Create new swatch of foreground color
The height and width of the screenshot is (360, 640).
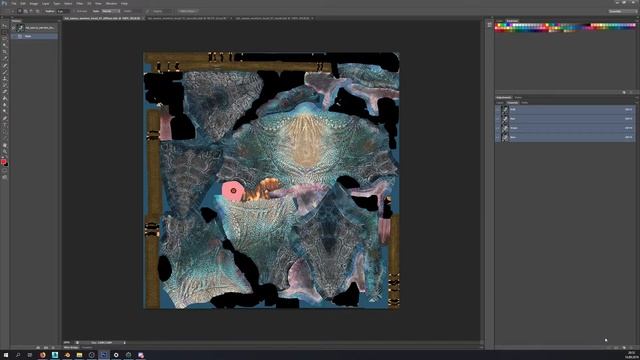click(x=624, y=93)
